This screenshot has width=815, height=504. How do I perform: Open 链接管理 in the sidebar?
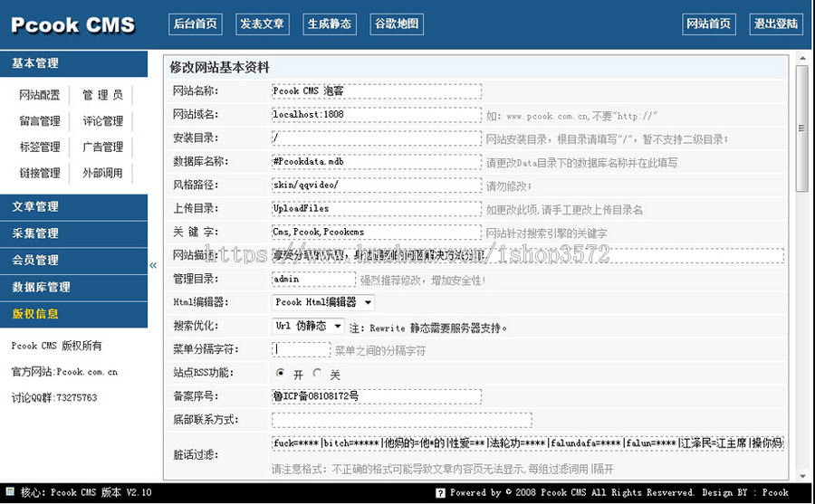40,173
